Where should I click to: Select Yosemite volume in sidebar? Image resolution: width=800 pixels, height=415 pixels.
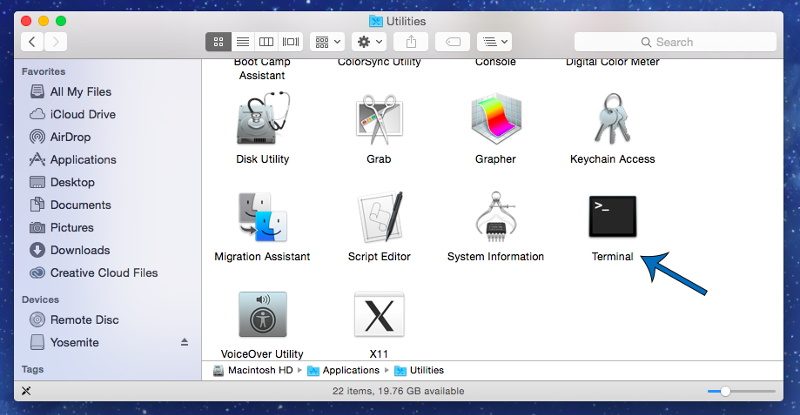[x=64, y=342]
